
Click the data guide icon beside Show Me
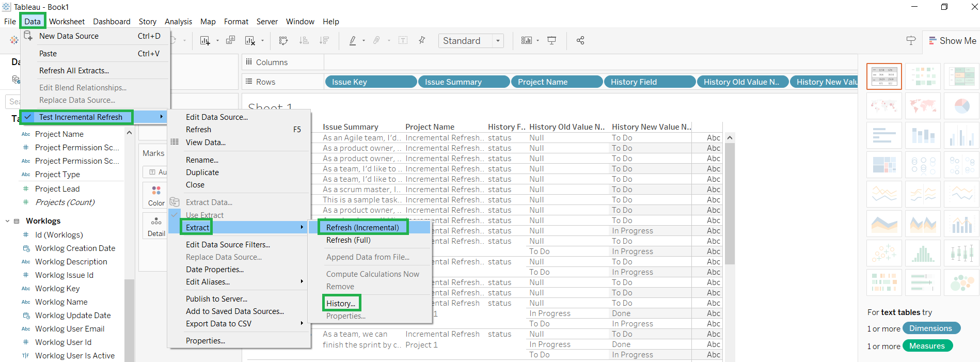pos(911,40)
